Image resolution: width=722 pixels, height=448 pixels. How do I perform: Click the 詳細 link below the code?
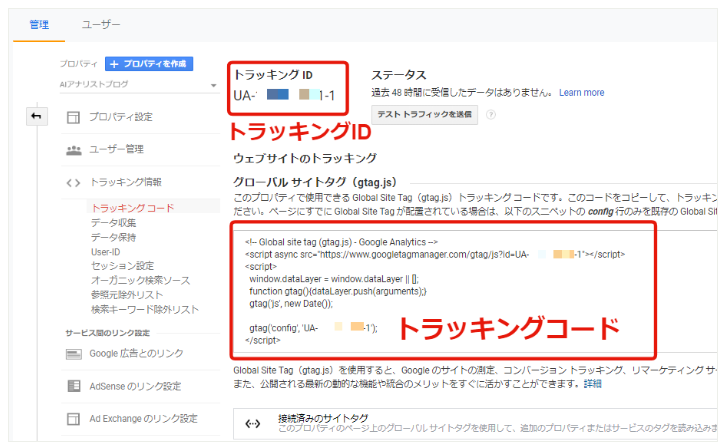[x=593, y=384]
